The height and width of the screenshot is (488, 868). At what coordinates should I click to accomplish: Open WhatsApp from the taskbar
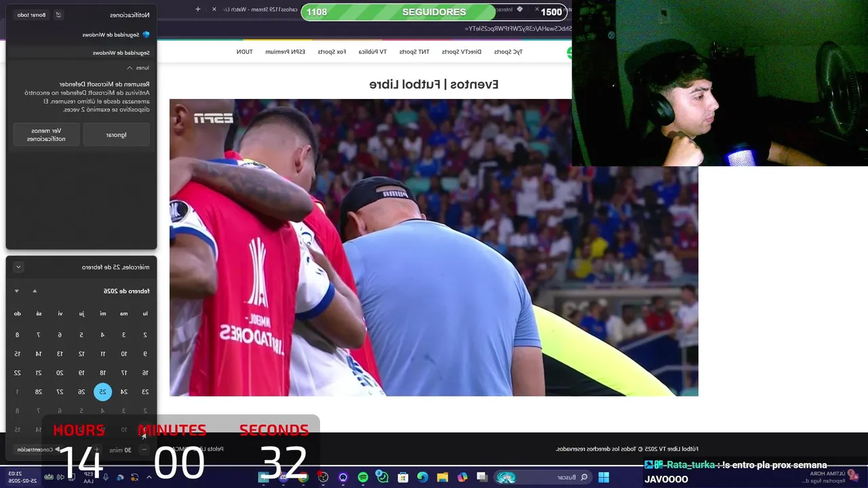(382, 477)
